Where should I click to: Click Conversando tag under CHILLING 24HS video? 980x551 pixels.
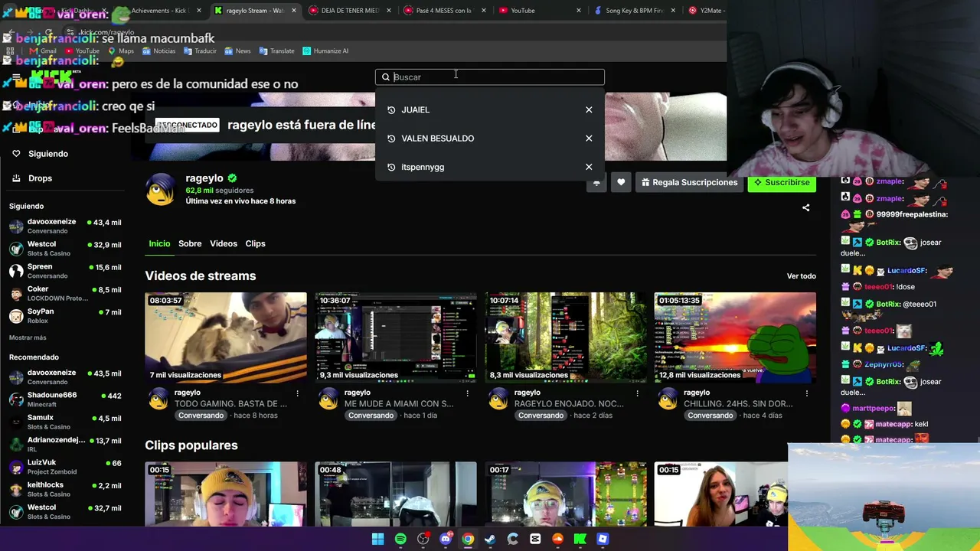710,416
